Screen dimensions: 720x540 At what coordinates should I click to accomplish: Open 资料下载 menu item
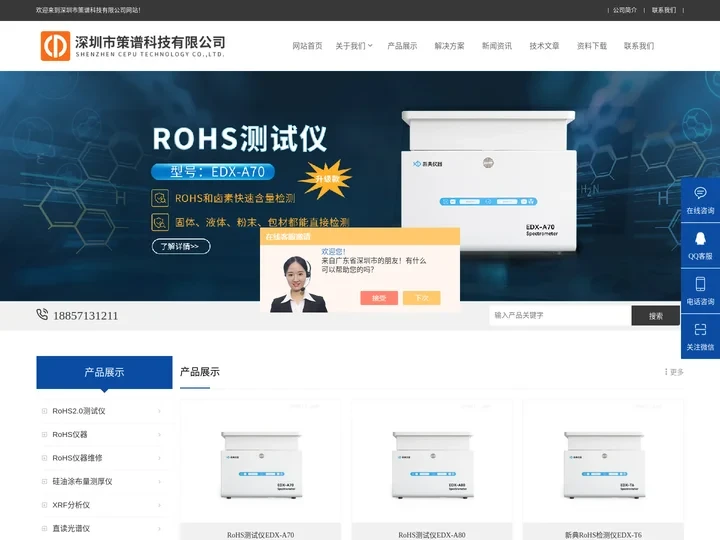tap(592, 46)
